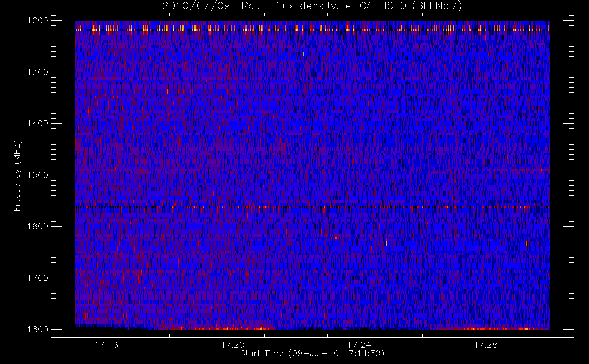Click the 1500 frequency tick label

click(x=38, y=175)
